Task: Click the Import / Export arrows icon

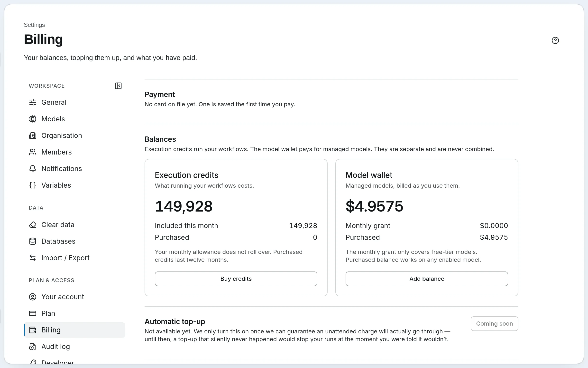Action: [33, 258]
